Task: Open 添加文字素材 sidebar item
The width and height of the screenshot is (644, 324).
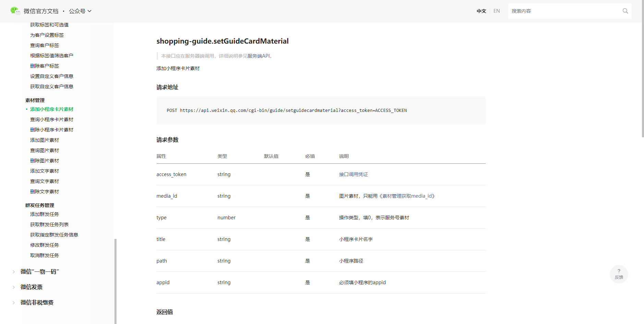Action: (45, 171)
